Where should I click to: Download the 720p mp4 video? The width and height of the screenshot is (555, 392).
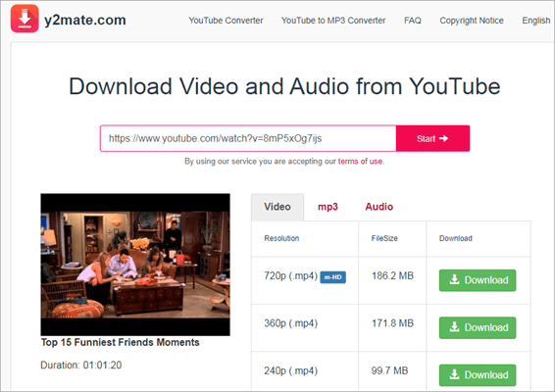(x=478, y=280)
